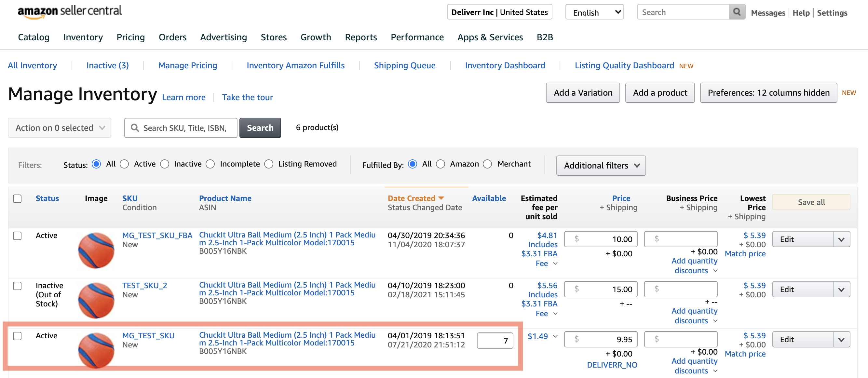868x378 pixels.
Task: Open the English language dropdown
Action: coord(594,12)
